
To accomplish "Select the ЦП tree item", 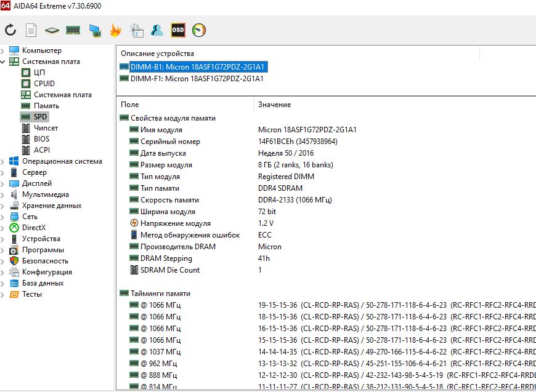I will 39,73.
